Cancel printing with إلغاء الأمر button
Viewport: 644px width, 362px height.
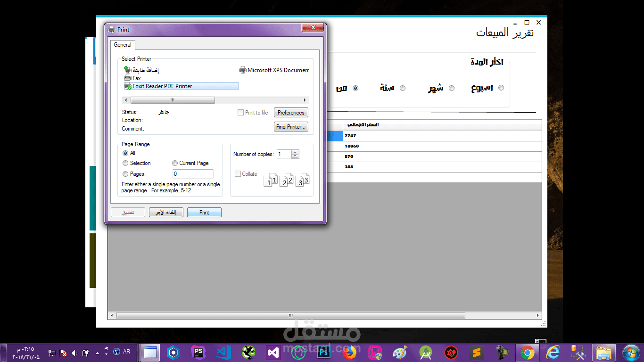pos(166,213)
